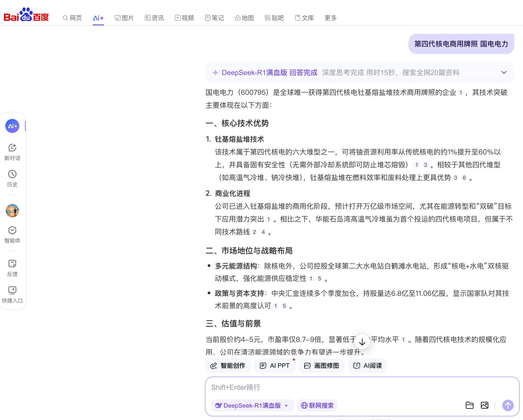
Task: Open the 文库 tab
Action: [304, 18]
